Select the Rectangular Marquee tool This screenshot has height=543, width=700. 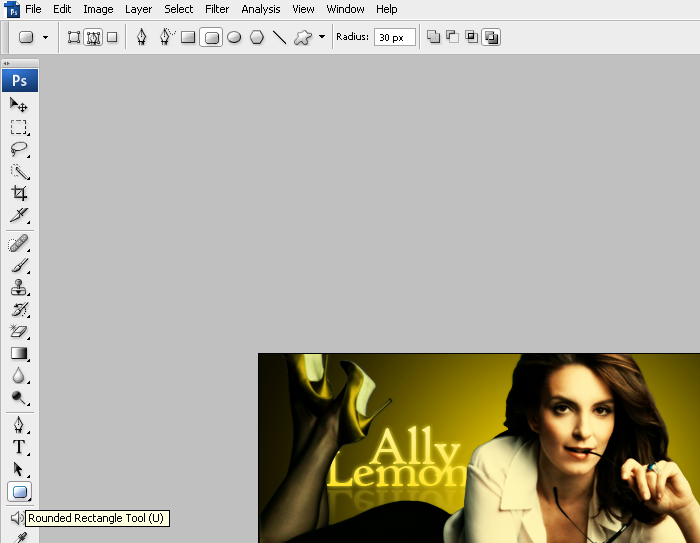[x=19, y=127]
